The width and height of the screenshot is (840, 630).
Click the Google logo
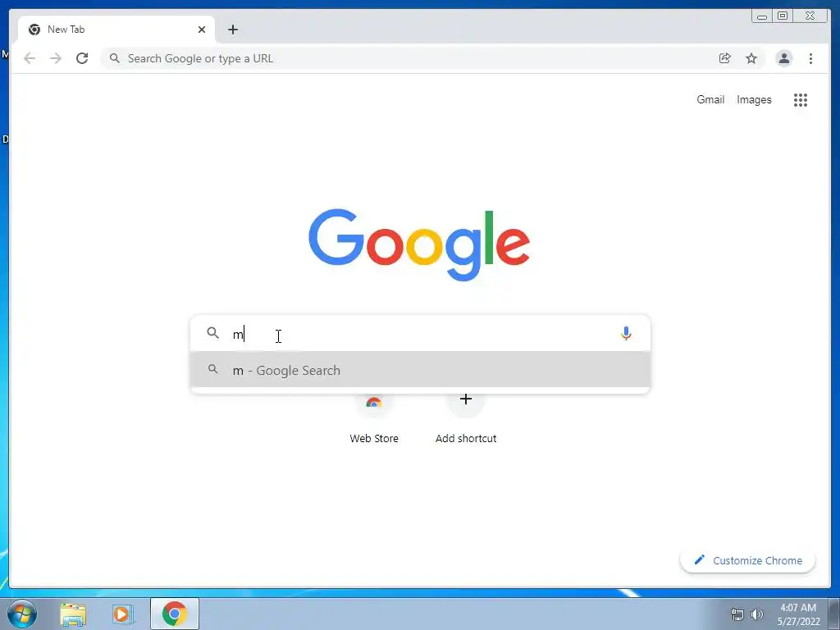(x=419, y=244)
